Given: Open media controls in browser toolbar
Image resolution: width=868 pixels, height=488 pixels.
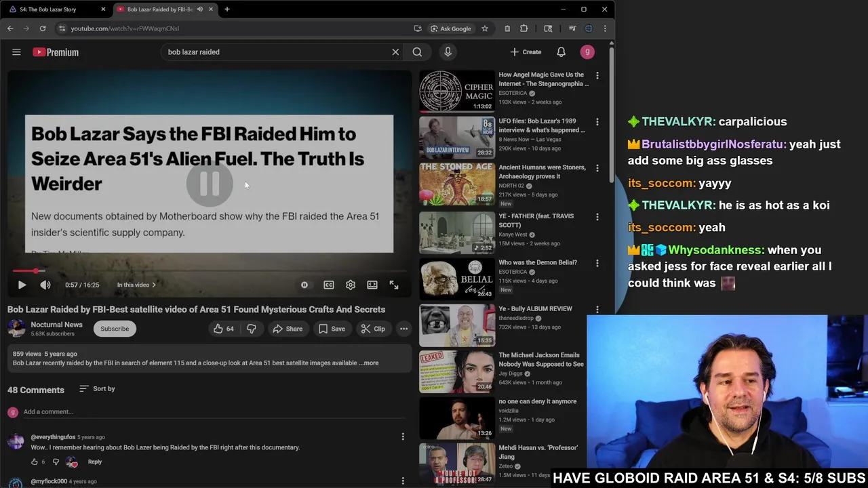Looking at the screenshot, I should pos(573,28).
